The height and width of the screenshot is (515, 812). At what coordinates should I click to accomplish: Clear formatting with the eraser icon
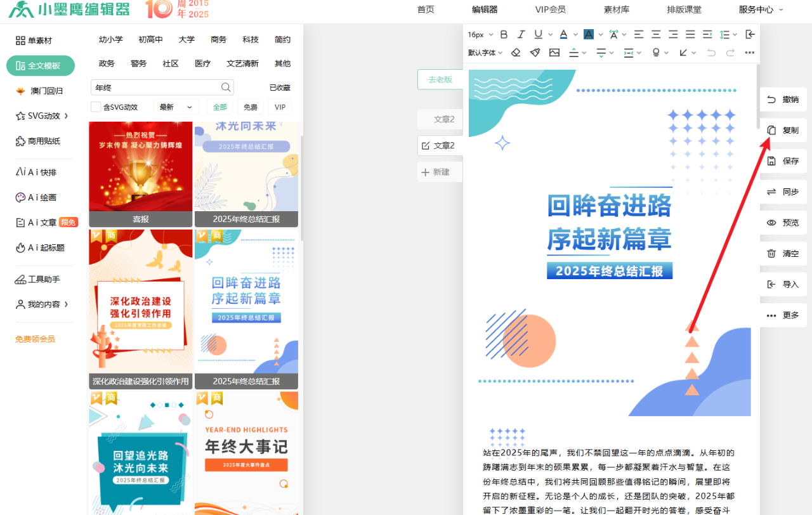[516, 53]
